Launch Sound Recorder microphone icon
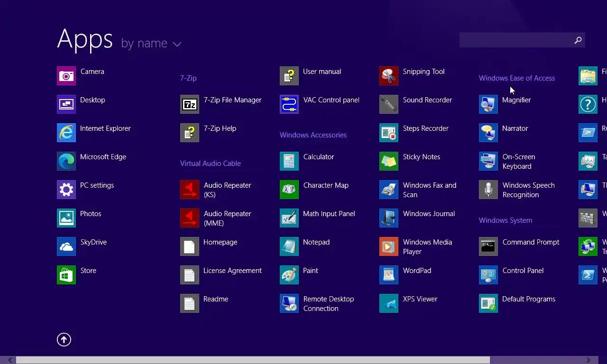 click(x=389, y=104)
